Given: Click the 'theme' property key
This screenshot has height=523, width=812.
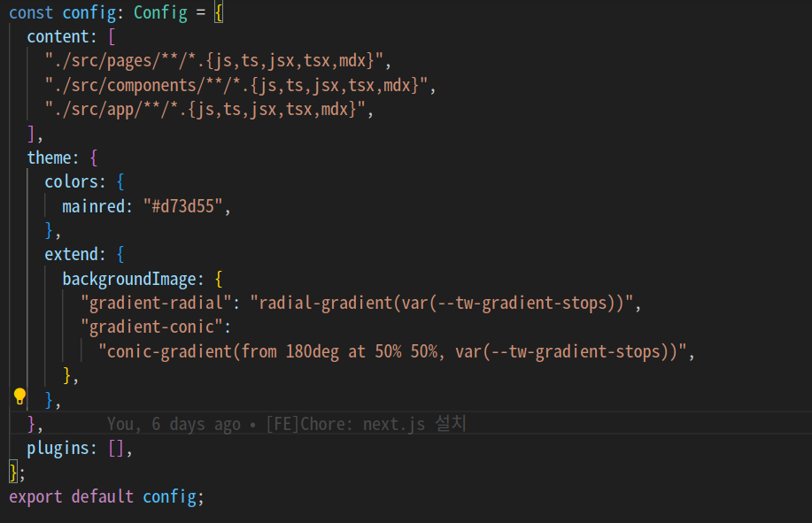Looking at the screenshot, I should tap(50, 158).
